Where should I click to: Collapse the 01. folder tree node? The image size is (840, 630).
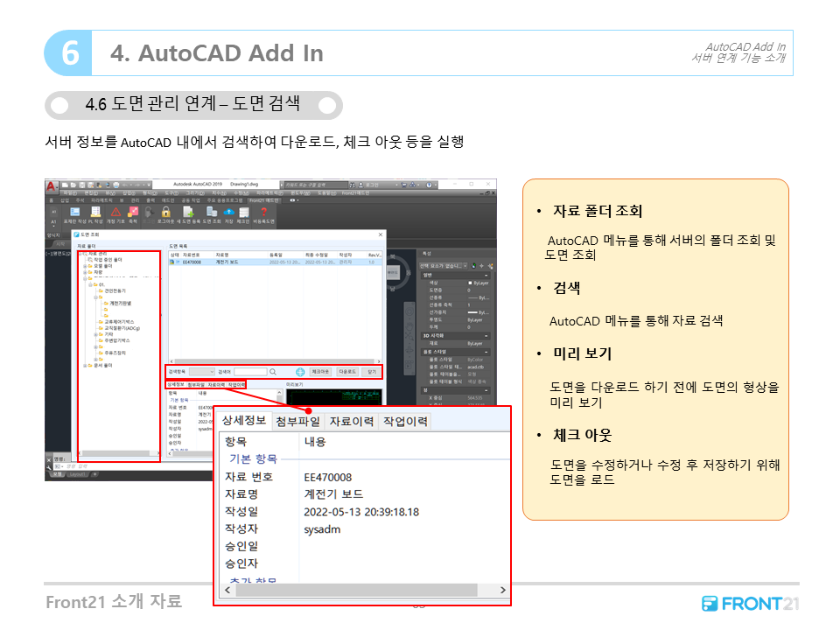tap(90, 285)
